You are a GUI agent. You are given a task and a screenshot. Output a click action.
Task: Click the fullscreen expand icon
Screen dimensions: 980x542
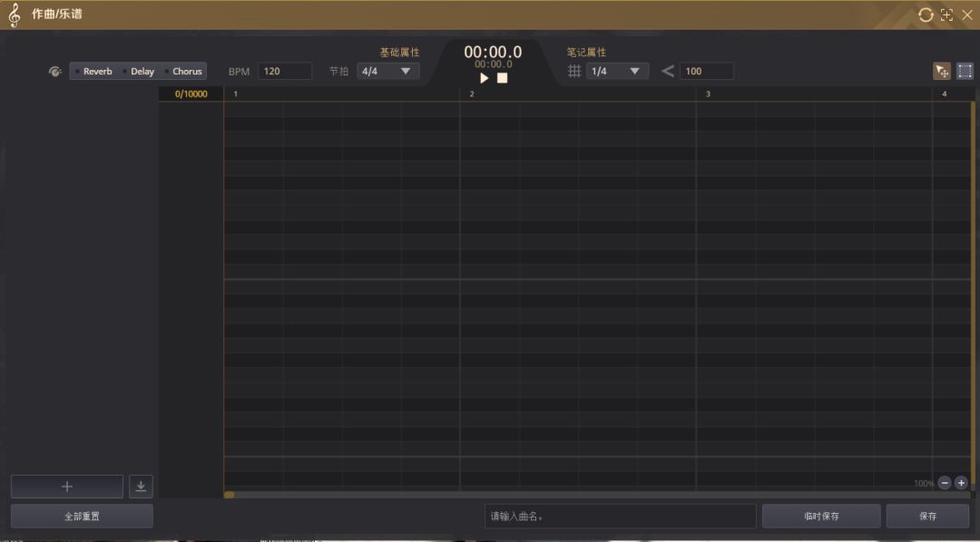(946, 15)
